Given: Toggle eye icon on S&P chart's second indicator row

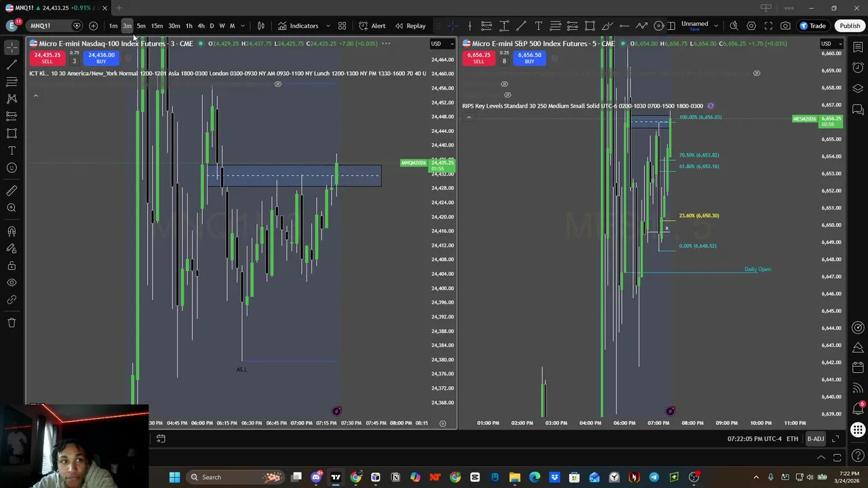Looking at the screenshot, I should pos(505,84).
